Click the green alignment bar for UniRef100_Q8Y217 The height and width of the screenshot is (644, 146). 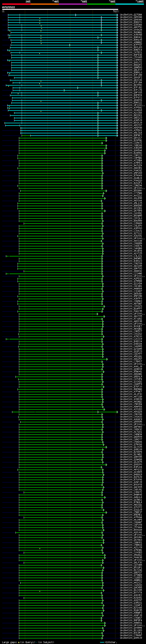click(63, 138)
